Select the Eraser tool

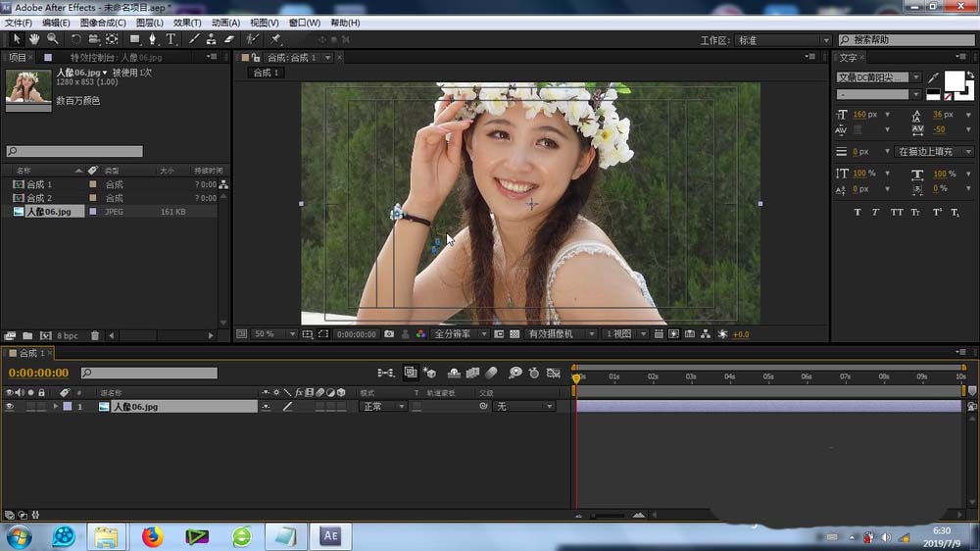pyautogui.click(x=229, y=39)
